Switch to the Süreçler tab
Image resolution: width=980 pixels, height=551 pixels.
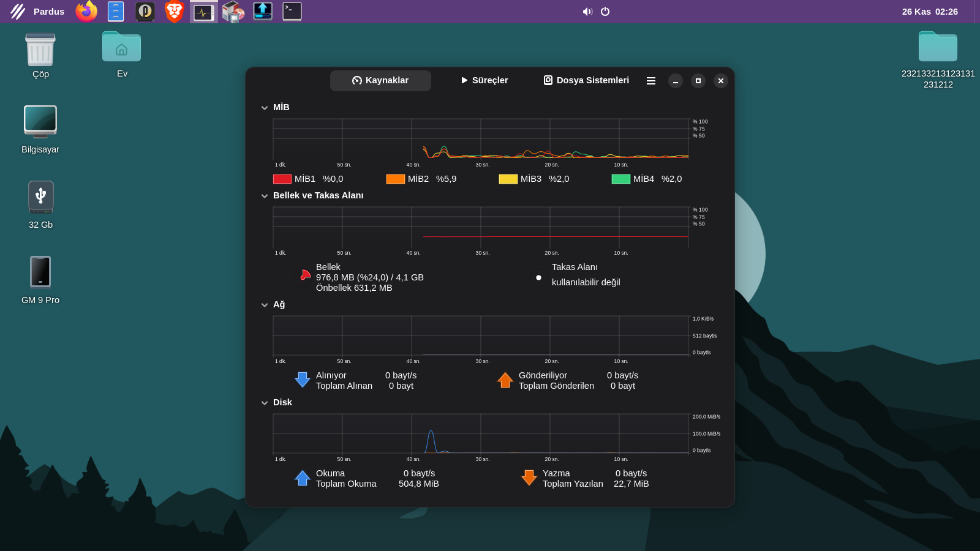tap(484, 80)
